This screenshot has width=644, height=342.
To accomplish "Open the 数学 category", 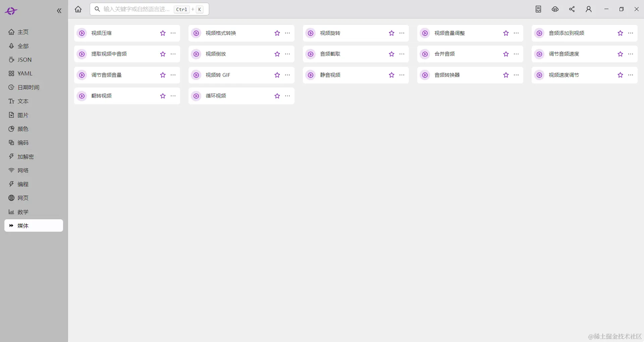I will click(34, 212).
